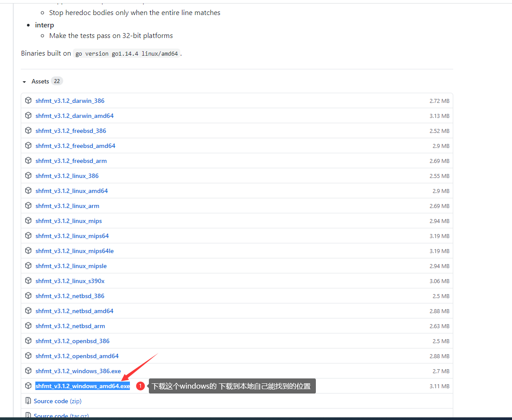Download shfmt_v3.1.2_linux_mips64le
Viewport: 512px width, 420px height.
tap(75, 251)
